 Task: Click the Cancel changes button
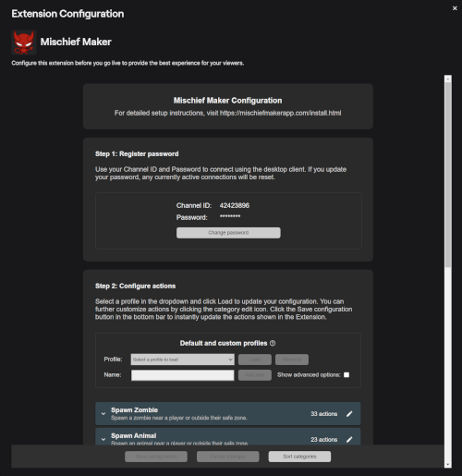(228, 457)
